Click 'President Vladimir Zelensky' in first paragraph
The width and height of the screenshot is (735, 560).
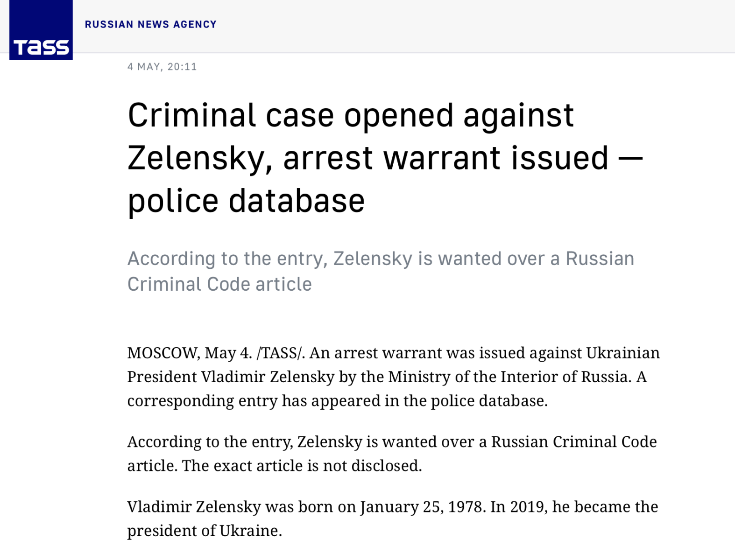click(x=231, y=377)
